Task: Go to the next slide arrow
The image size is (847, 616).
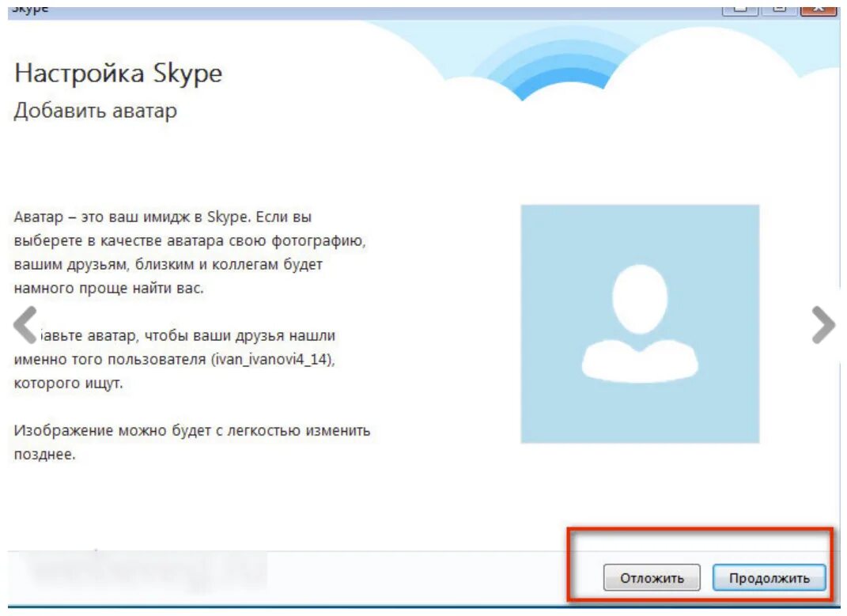Action: tap(823, 325)
